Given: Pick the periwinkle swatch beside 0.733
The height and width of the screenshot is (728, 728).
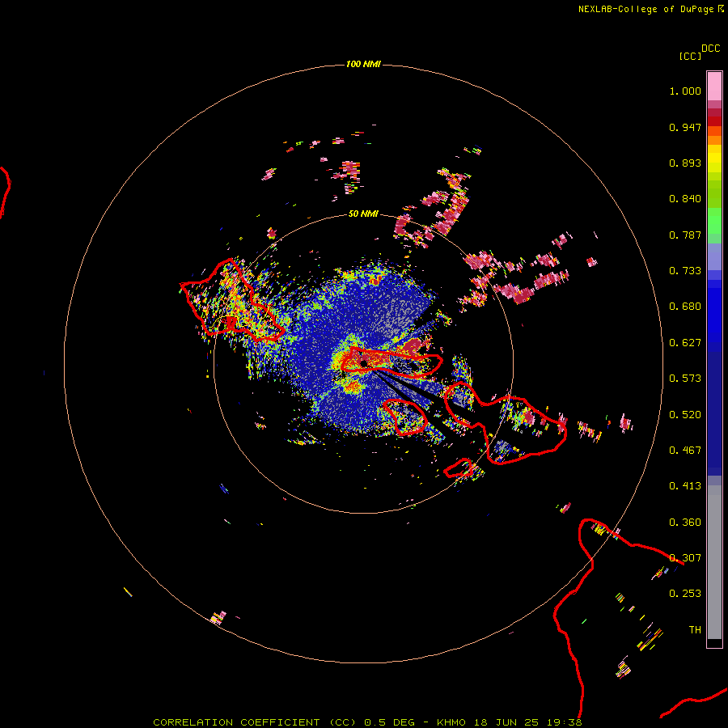Looking at the screenshot, I should (x=714, y=258).
